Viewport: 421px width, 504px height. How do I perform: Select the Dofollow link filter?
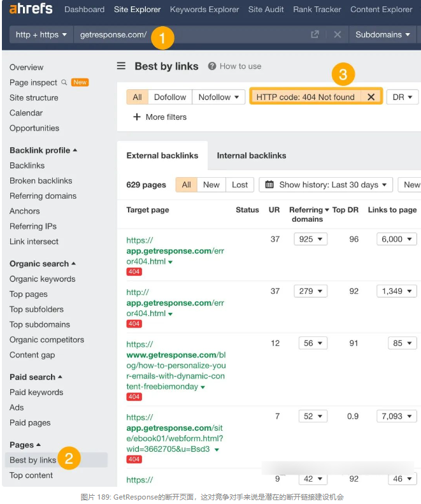tap(170, 97)
